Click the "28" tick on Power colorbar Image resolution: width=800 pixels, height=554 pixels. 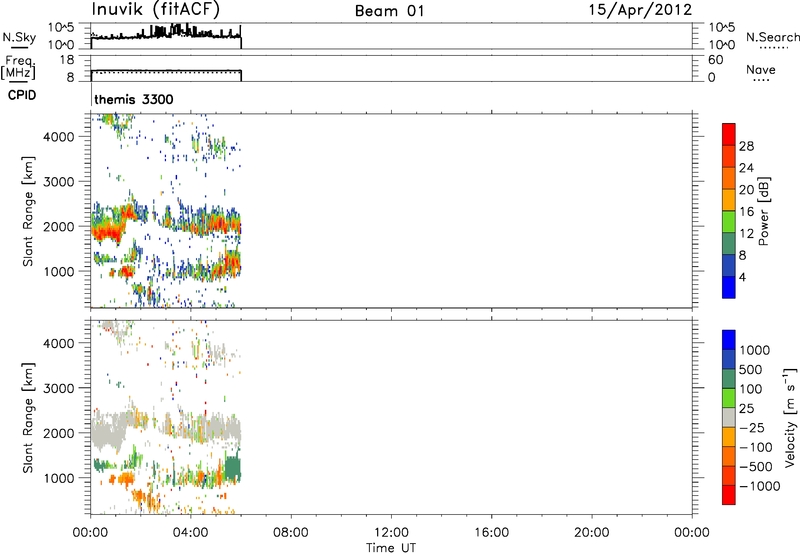pyautogui.click(x=746, y=146)
